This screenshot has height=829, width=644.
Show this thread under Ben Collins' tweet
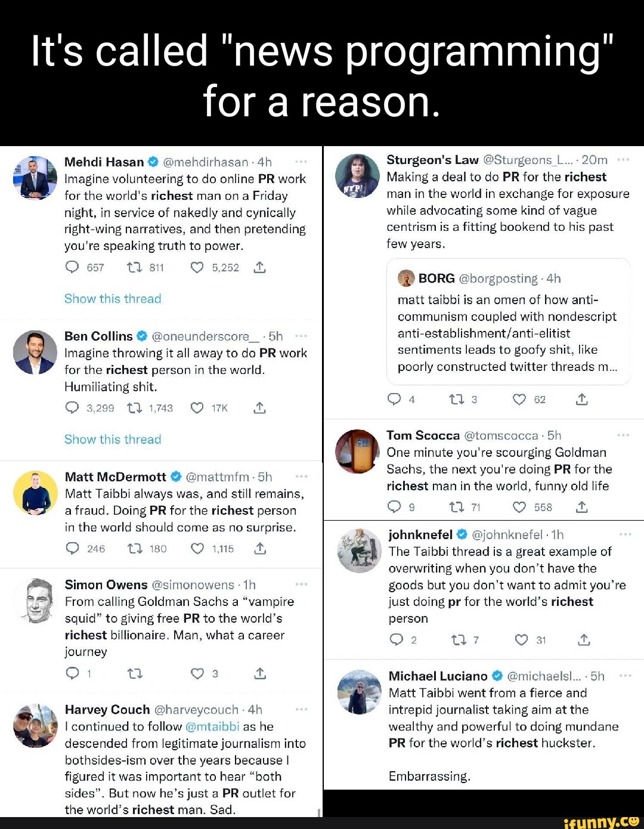coord(113,440)
